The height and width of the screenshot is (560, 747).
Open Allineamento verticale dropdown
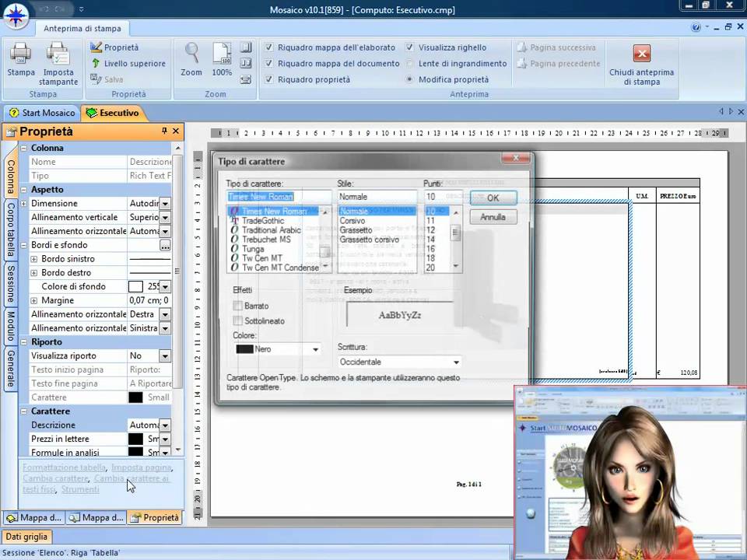(165, 218)
